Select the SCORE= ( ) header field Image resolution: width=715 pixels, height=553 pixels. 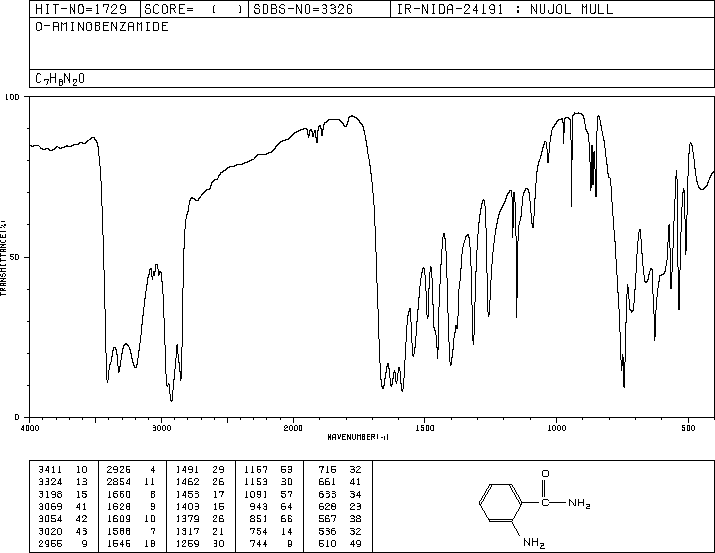pos(193,9)
